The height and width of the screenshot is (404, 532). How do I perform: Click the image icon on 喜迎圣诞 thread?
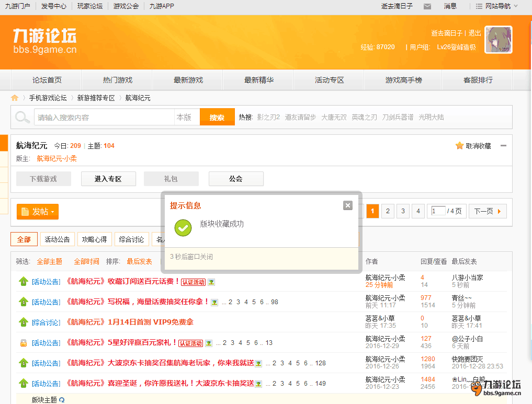tap(258, 384)
